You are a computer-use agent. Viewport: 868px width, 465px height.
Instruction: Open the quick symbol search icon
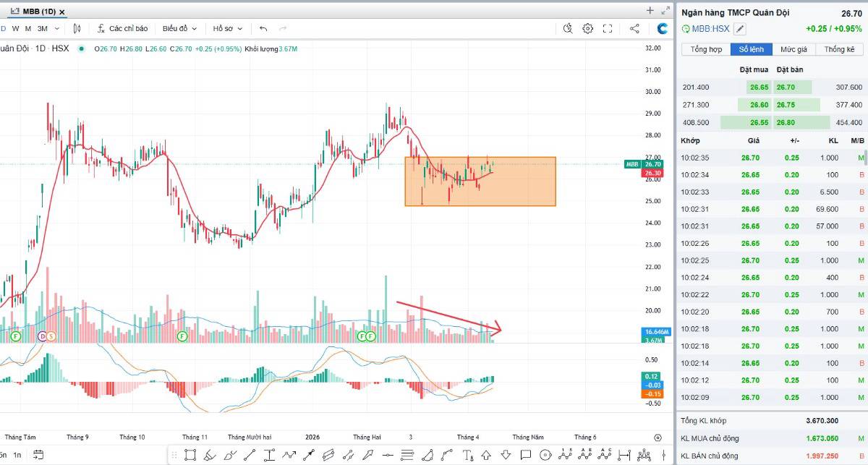[568, 28]
